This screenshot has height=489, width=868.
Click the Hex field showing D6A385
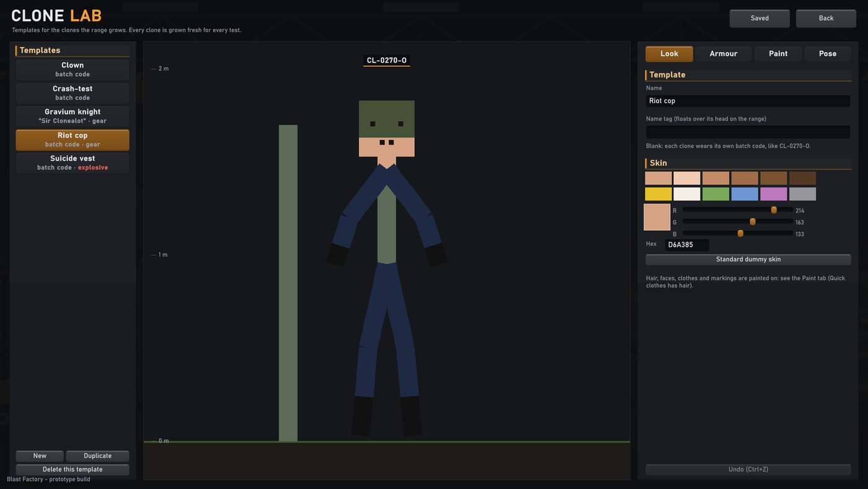687,245
